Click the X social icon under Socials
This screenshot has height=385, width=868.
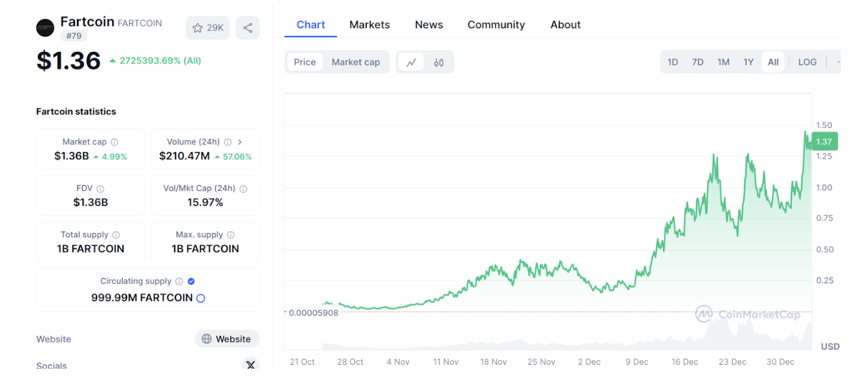(251, 365)
